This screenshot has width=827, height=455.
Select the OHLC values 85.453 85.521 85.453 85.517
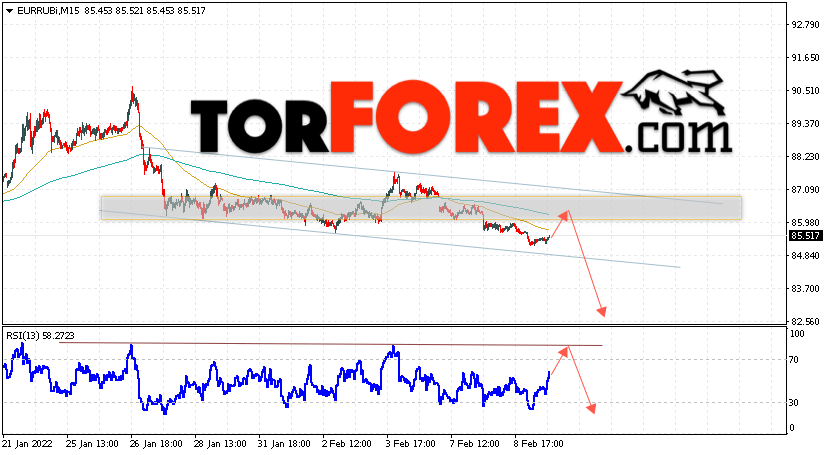145,11
